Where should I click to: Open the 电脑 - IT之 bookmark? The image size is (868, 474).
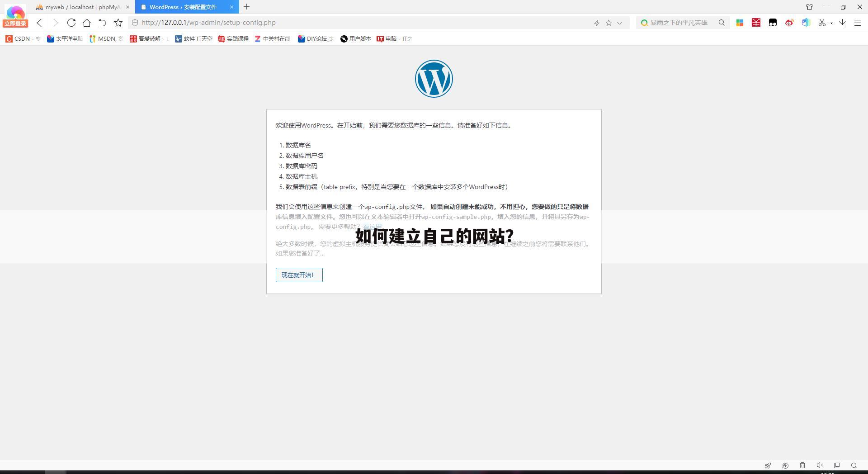pos(394,39)
